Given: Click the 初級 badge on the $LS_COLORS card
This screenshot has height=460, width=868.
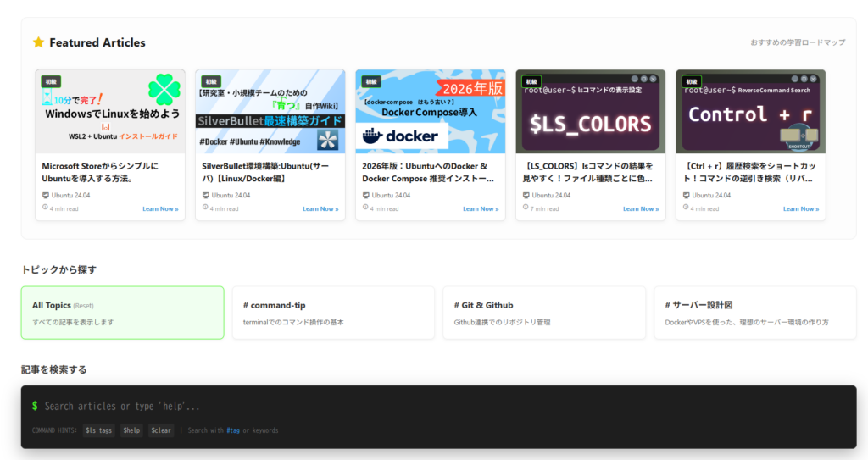Looking at the screenshot, I should [531, 81].
